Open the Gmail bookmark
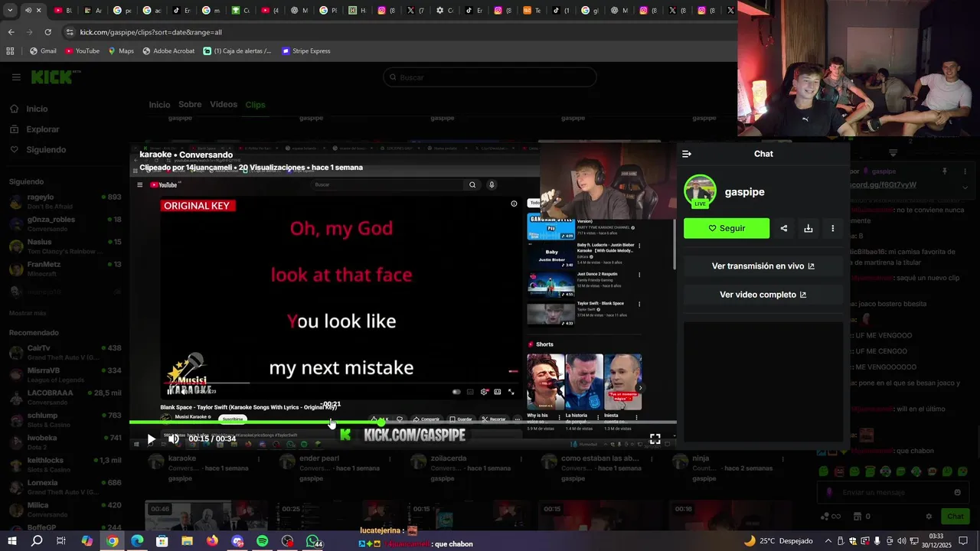This screenshot has width=980, height=551. click(x=43, y=51)
